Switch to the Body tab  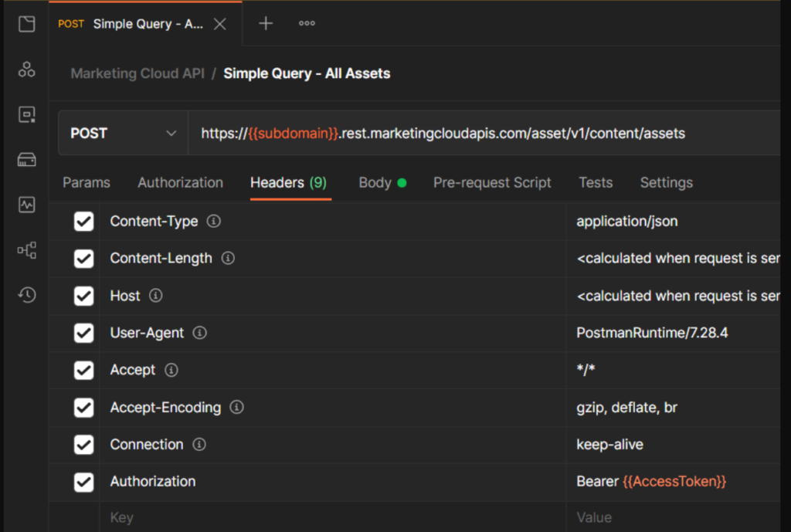(x=375, y=182)
